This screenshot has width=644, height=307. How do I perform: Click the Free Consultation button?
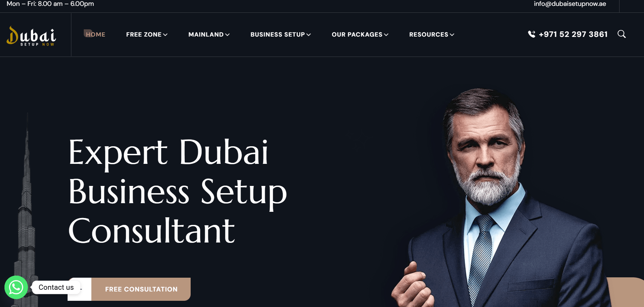tap(141, 289)
